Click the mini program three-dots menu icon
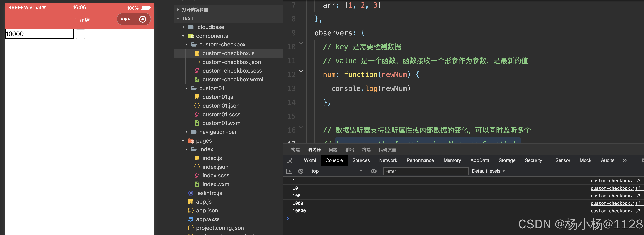This screenshot has width=644, height=235. click(x=125, y=19)
